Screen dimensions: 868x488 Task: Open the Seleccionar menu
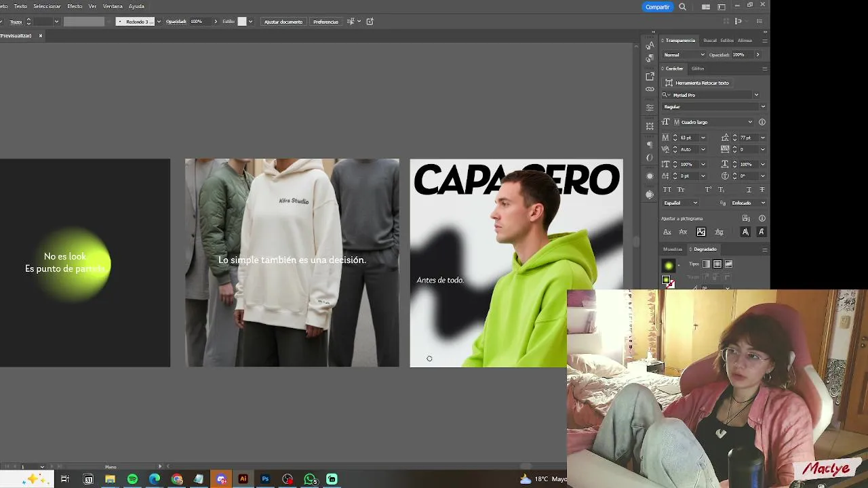(47, 6)
